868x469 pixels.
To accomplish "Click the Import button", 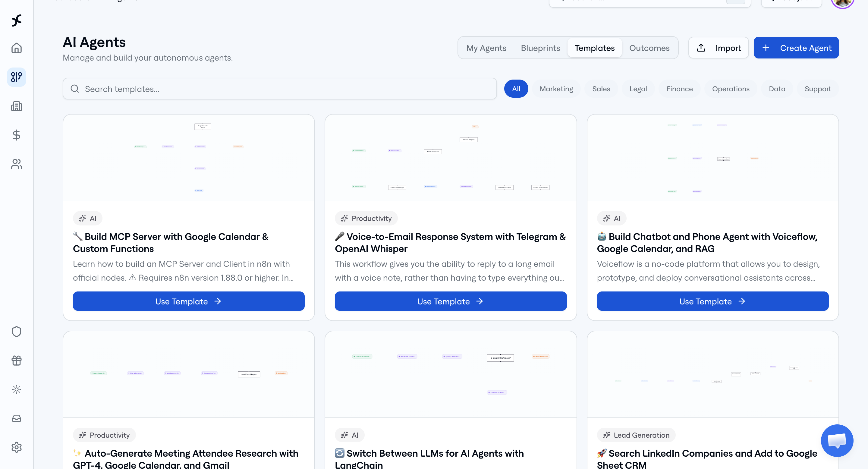I will (x=719, y=48).
